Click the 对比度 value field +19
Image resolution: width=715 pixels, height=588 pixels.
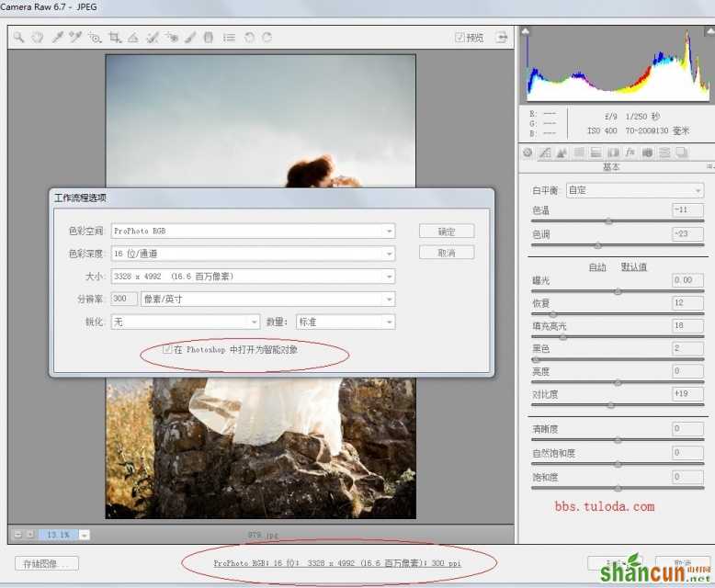click(x=687, y=394)
